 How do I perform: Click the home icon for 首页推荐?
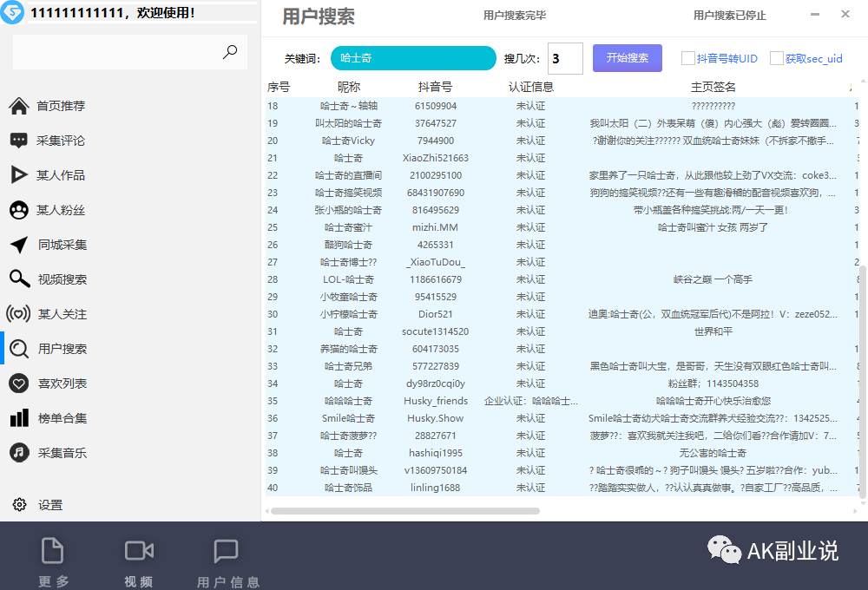pos(19,106)
